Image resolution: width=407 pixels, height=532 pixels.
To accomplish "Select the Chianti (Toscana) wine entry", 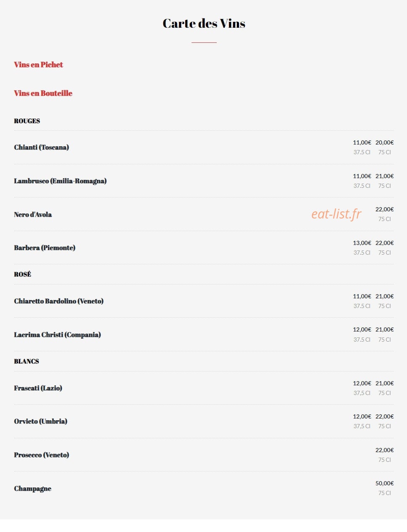I will [x=41, y=147].
